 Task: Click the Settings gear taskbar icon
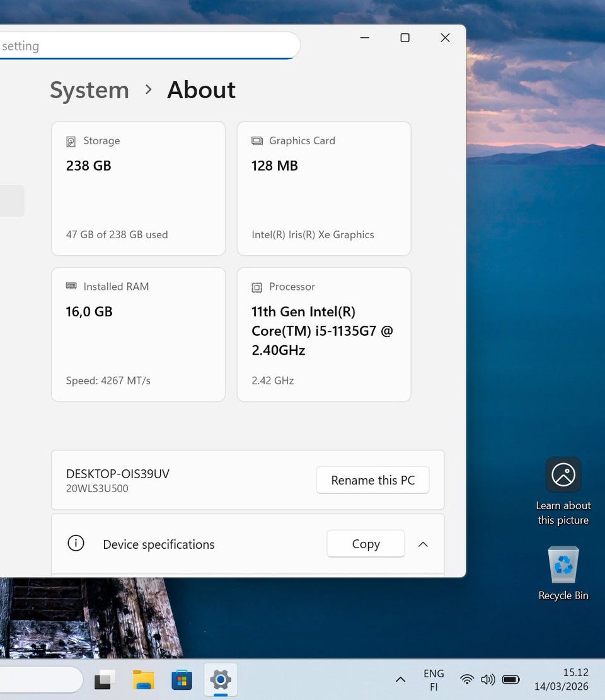tap(221, 680)
